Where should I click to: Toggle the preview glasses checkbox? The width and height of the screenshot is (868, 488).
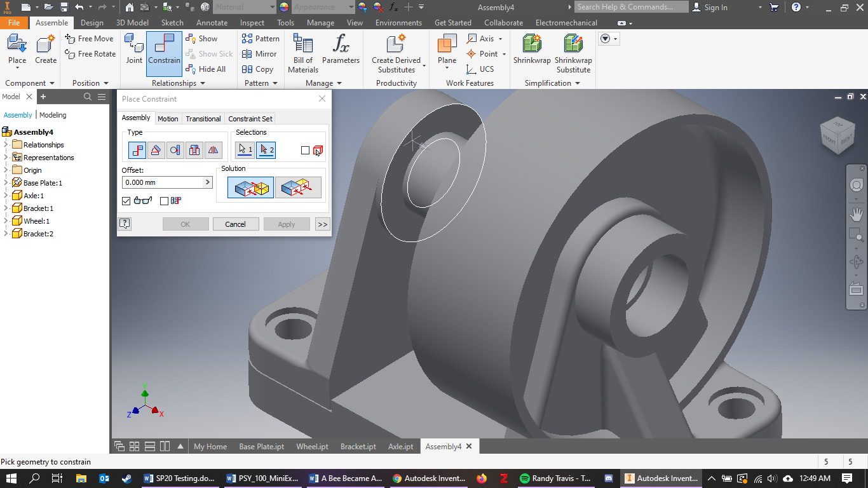(x=126, y=201)
